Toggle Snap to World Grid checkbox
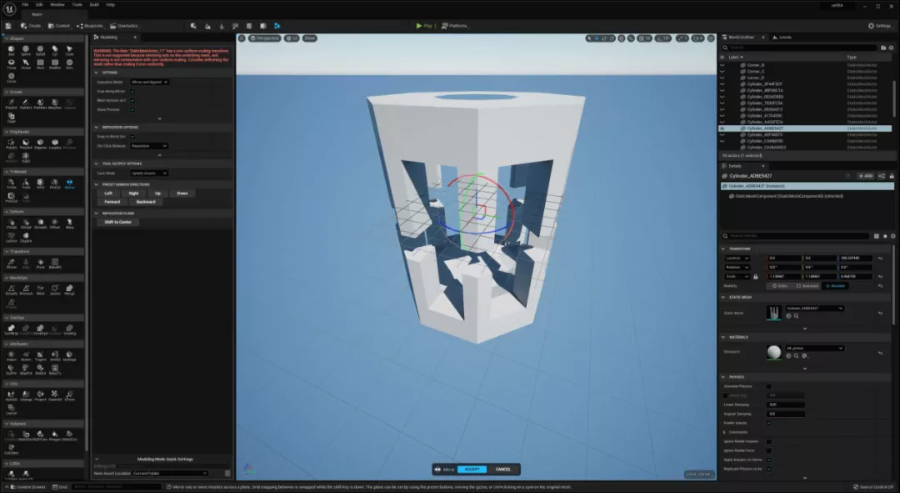Image resolution: width=900 pixels, height=493 pixels. tap(132, 137)
